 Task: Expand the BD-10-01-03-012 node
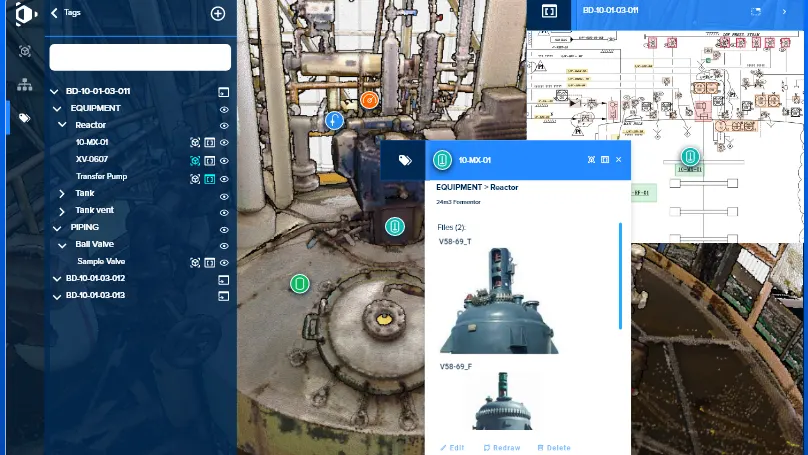point(57,279)
